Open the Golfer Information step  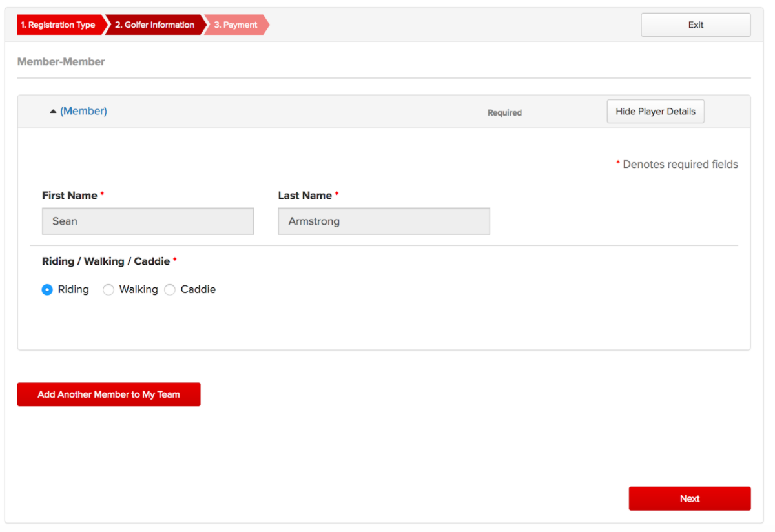coord(155,25)
